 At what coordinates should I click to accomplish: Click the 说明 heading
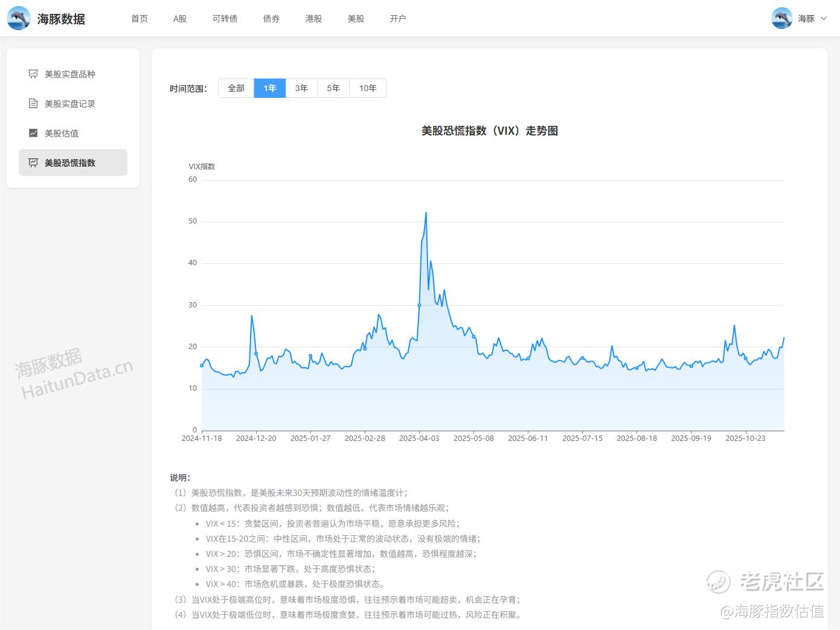pos(180,478)
